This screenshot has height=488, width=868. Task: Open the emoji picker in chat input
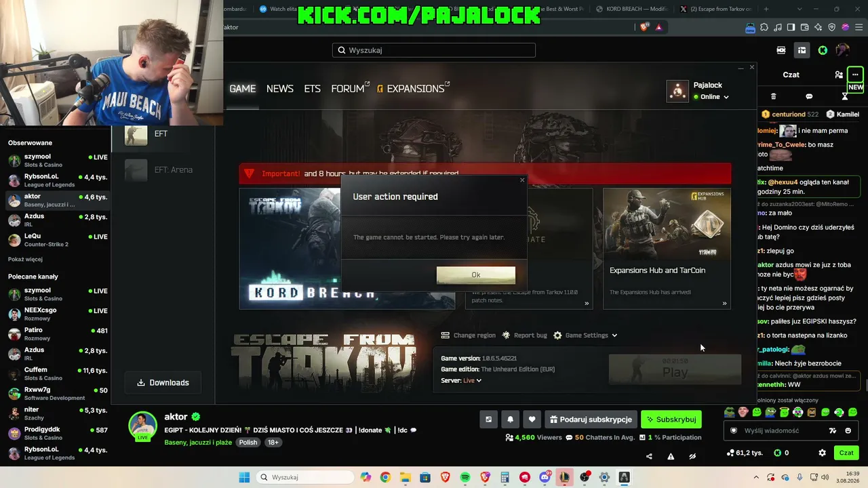click(x=848, y=430)
